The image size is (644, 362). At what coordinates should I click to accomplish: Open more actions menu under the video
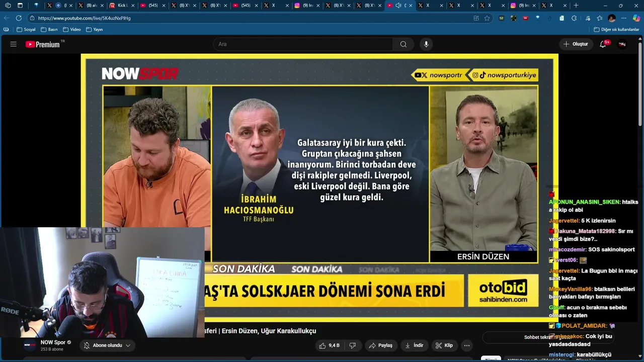pos(467,345)
